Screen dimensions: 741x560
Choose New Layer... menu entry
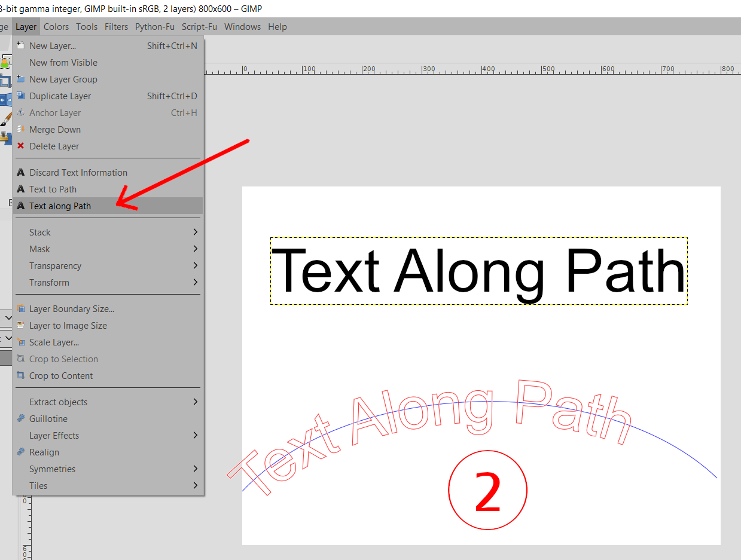(108, 46)
